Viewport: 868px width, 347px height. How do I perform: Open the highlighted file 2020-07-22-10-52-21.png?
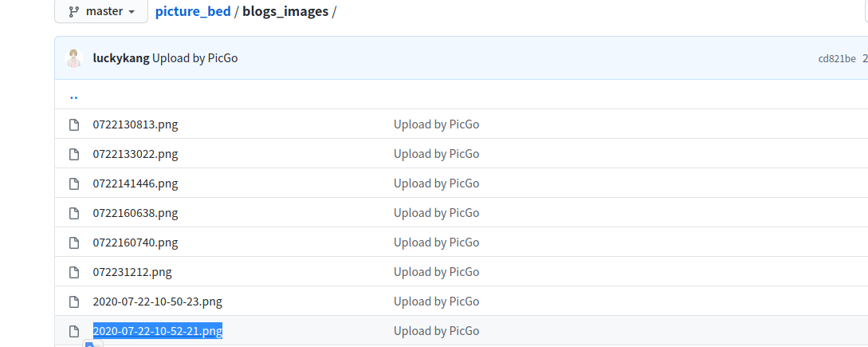[x=158, y=331]
